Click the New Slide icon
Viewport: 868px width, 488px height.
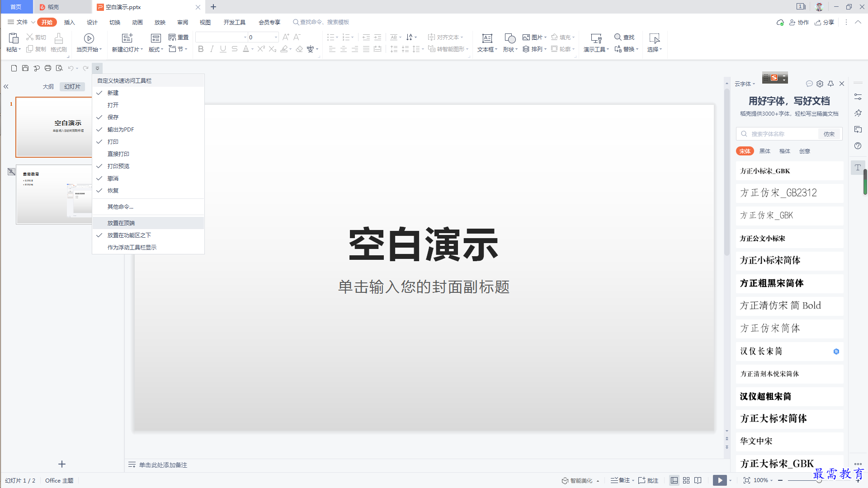click(127, 38)
